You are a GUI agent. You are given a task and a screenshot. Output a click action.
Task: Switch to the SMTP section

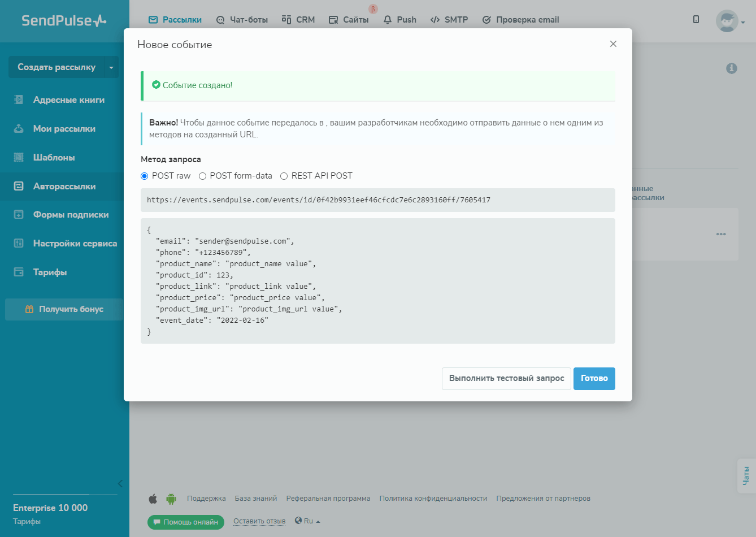tap(449, 20)
